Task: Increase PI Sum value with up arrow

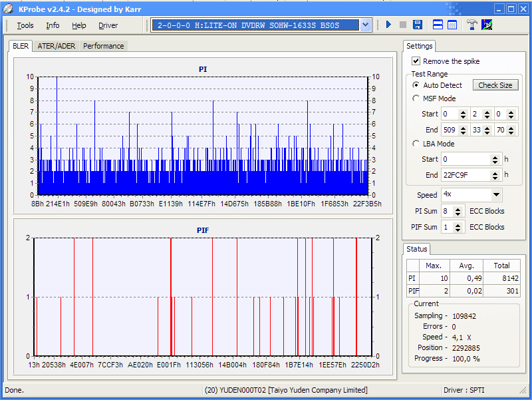Action: (458, 209)
